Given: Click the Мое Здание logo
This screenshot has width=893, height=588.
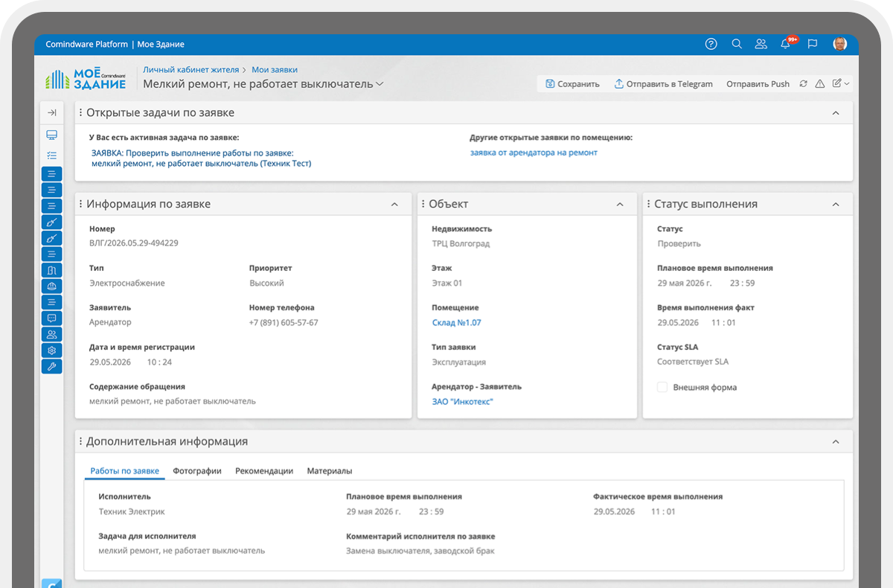Looking at the screenshot, I should (x=86, y=78).
